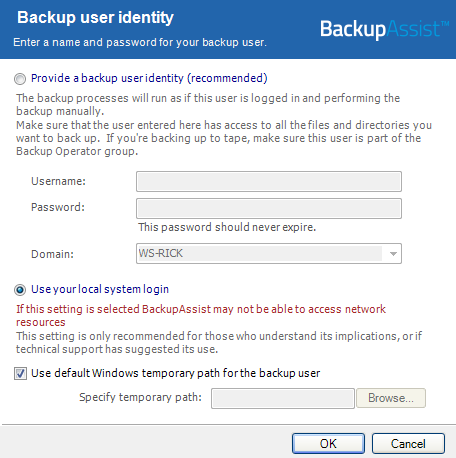Click the Browse... button
Screen dimensions: 456x458
point(391,398)
